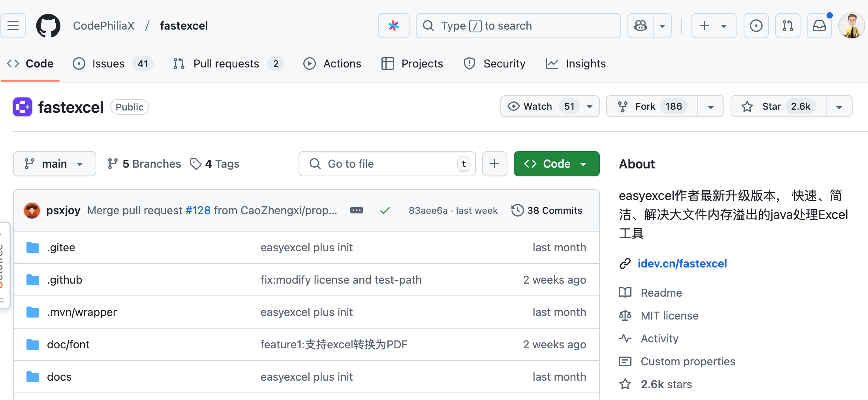
Task: View the 4 Tags link
Action: 214,164
